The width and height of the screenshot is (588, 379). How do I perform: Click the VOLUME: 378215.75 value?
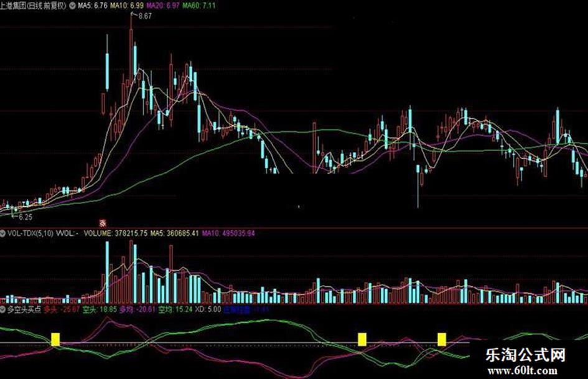[x=115, y=233]
